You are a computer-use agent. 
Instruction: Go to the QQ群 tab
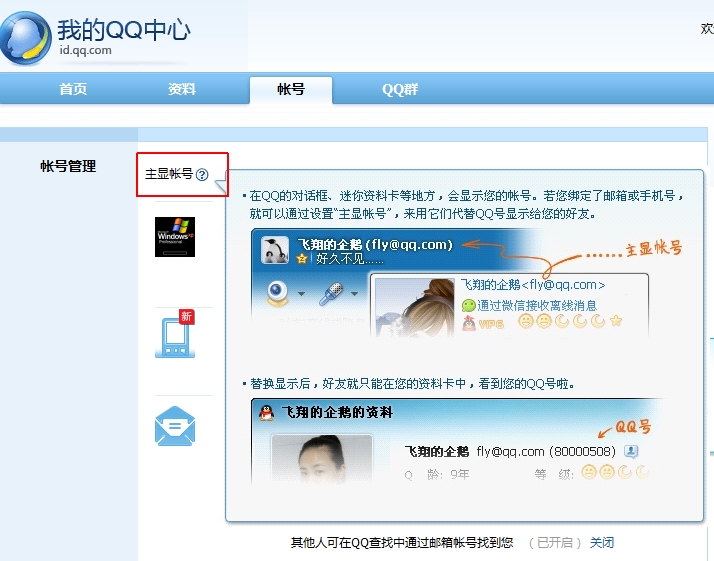[400, 89]
